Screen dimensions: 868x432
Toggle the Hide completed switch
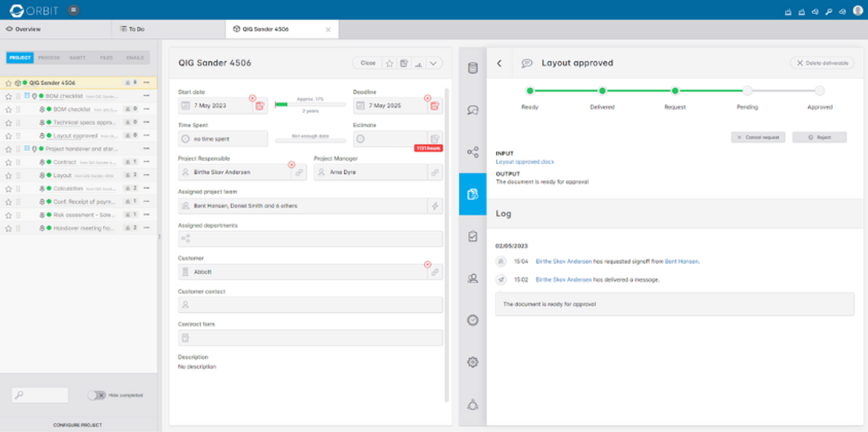coord(97,395)
